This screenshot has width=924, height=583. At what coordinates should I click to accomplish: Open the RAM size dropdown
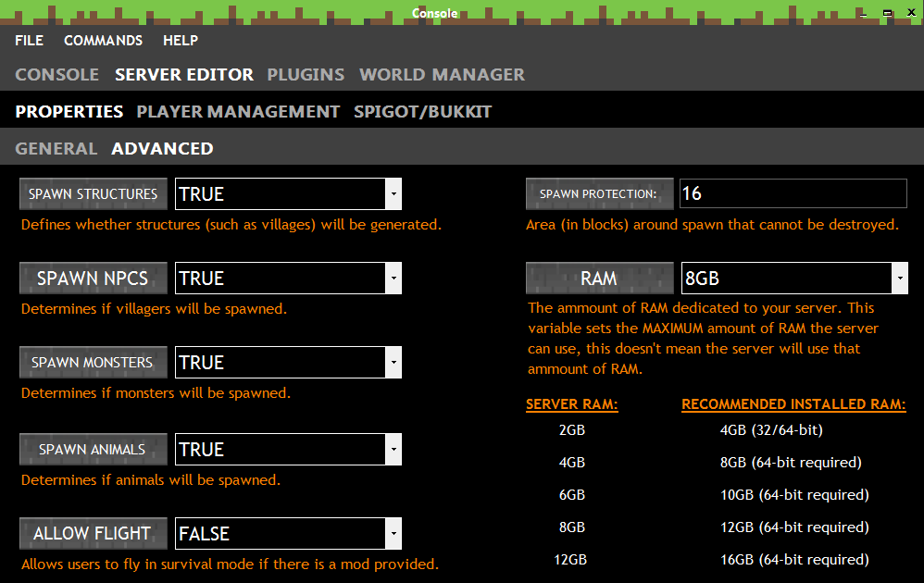[x=900, y=278]
